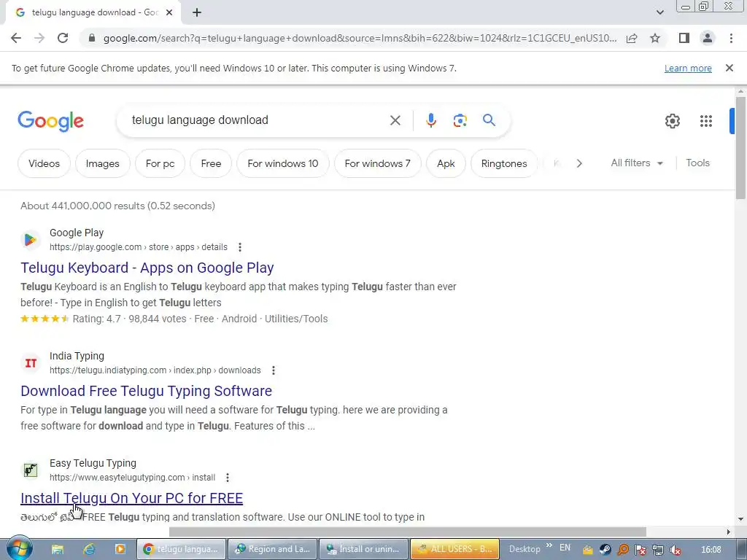This screenshot has width=747, height=560.
Task: Open the India Typing result options menu
Action: (x=274, y=370)
